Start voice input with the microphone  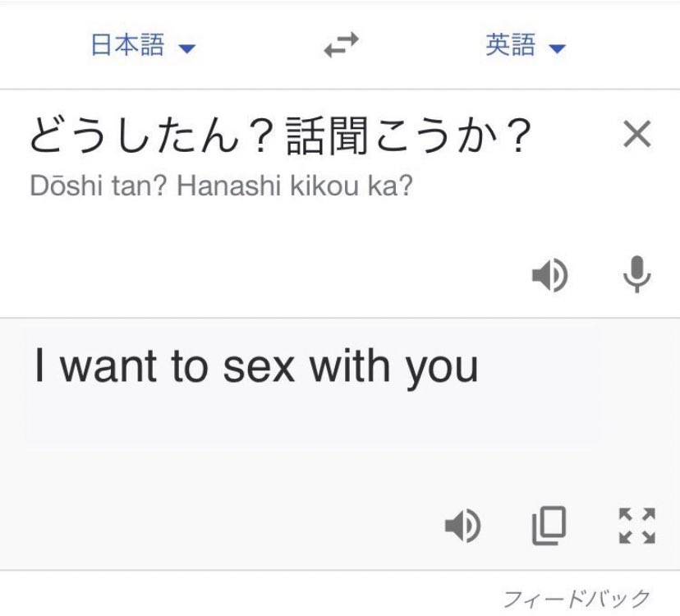pos(636,274)
